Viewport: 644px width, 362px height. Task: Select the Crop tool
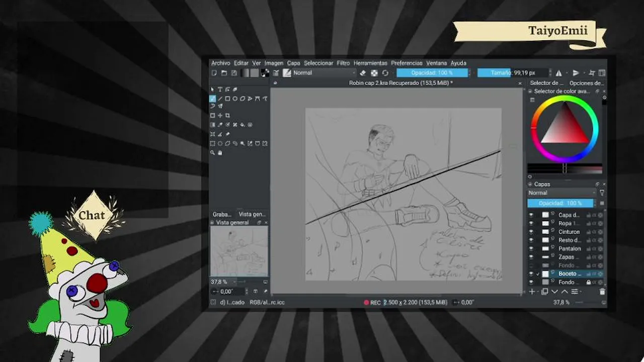pos(227,115)
